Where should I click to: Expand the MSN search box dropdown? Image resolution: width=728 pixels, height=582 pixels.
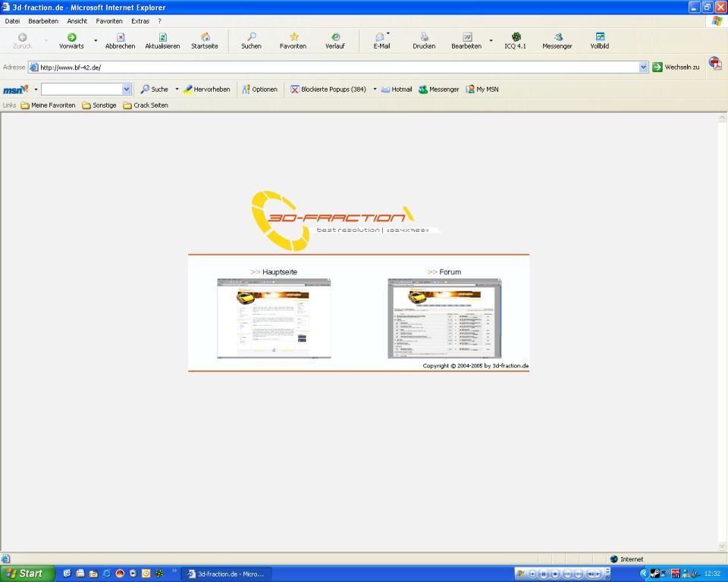click(x=127, y=89)
